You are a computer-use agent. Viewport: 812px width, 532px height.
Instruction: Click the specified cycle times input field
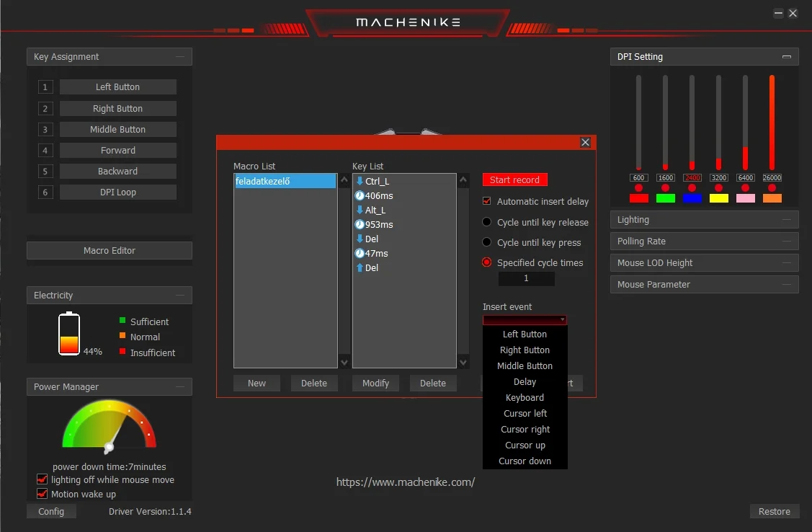526,279
